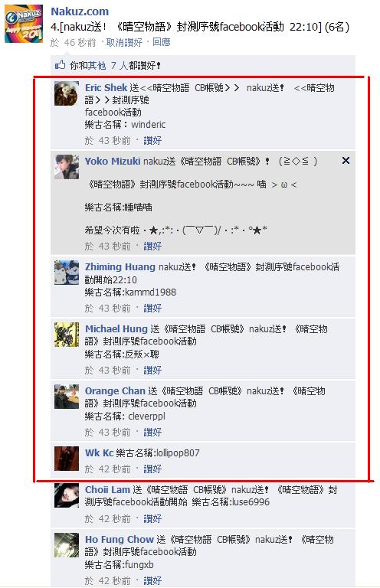380x588 pixels.
Task: Open Ho Fung Chow's name link
Action: coord(120,539)
